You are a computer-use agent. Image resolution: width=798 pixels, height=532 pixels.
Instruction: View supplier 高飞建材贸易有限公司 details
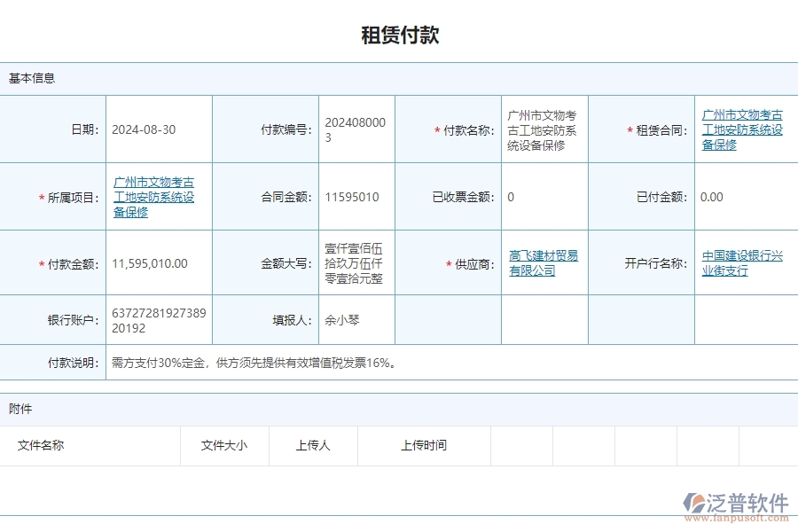(x=544, y=262)
